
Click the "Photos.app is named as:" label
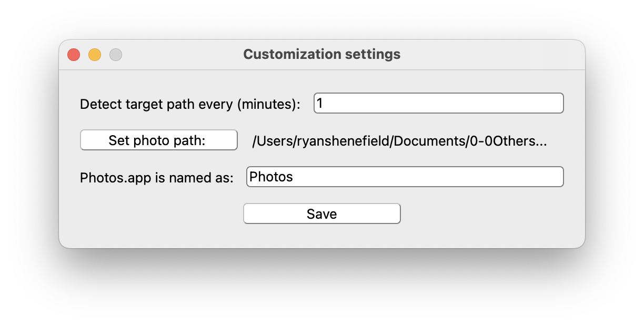pos(156,178)
